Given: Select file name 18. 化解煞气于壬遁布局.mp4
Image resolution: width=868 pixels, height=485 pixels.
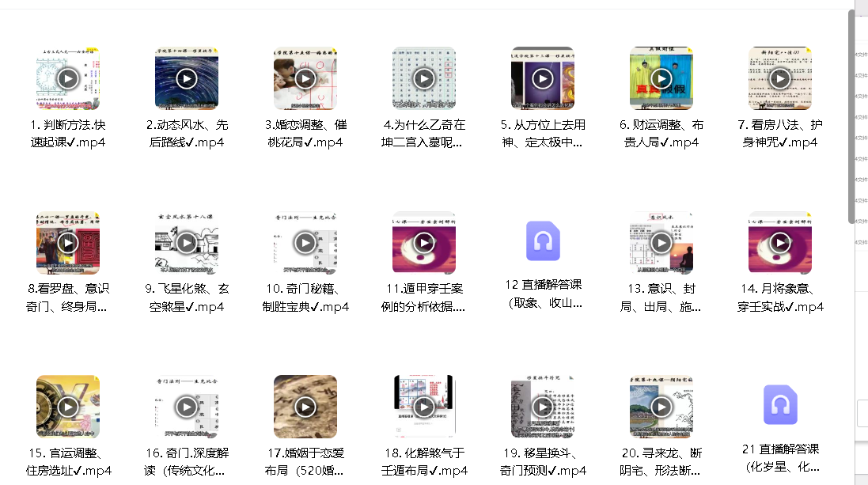Looking at the screenshot, I should click(424, 462).
